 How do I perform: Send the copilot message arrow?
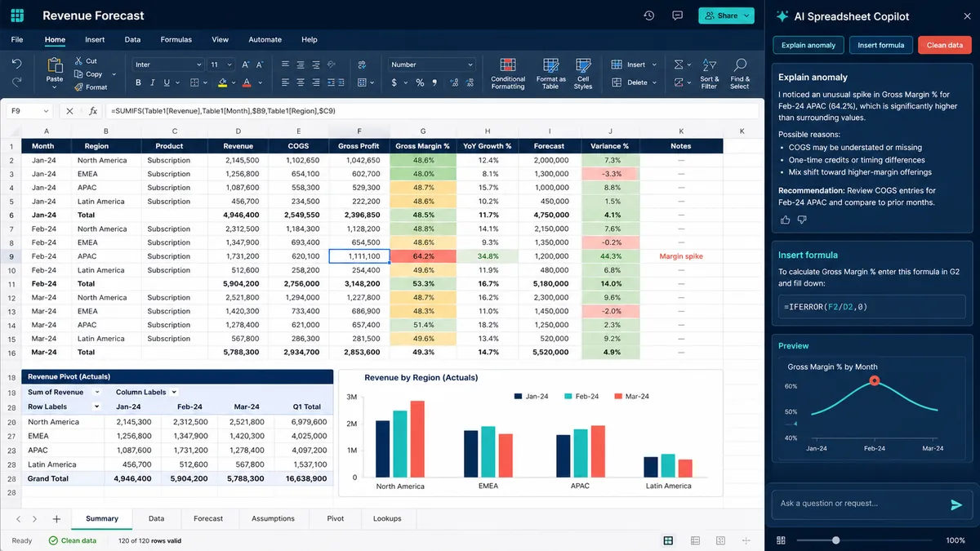click(x=956, y=504)
